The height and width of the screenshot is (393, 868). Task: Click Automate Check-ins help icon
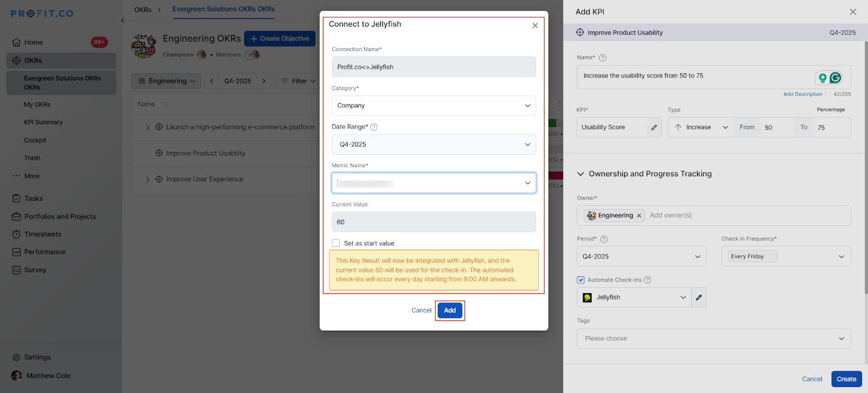(x=647, y=280)
